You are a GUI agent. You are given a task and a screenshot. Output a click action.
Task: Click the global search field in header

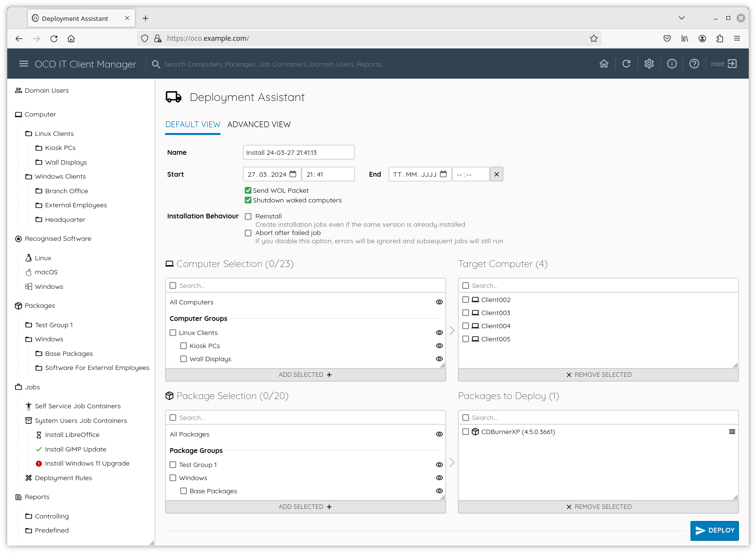275,64
